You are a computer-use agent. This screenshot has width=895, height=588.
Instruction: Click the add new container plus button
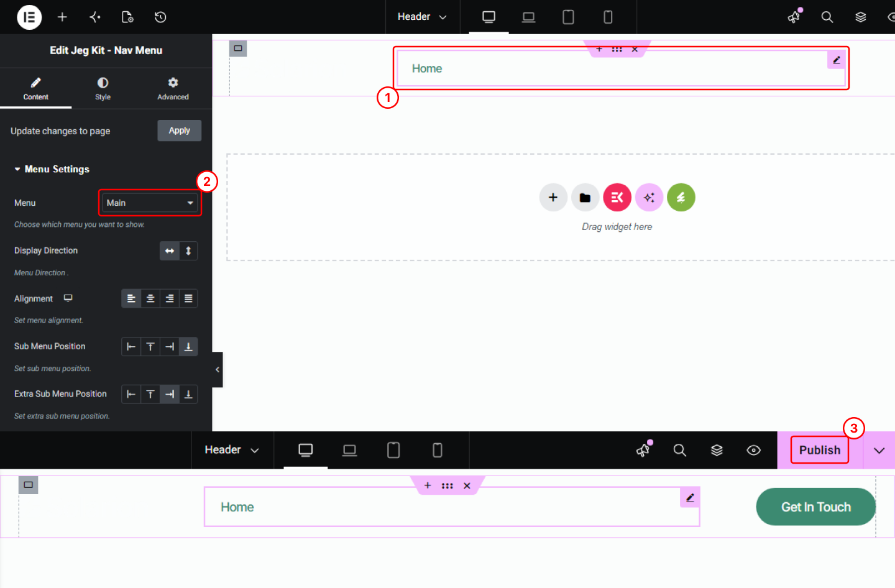pos(553,198)
